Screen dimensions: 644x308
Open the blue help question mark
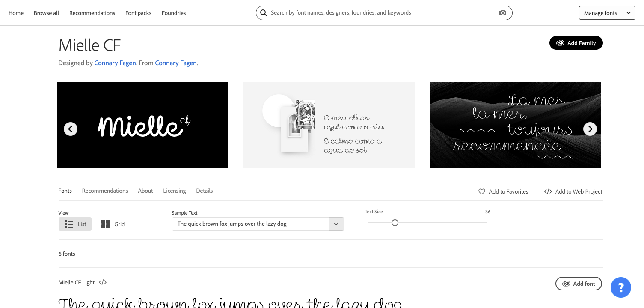tap(621, 287)
